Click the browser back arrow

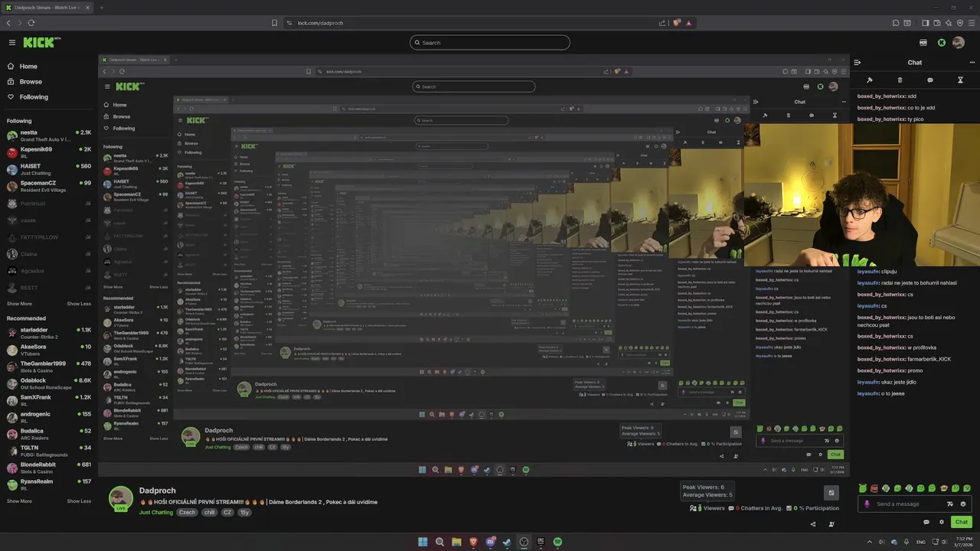[x=9, y=23]
